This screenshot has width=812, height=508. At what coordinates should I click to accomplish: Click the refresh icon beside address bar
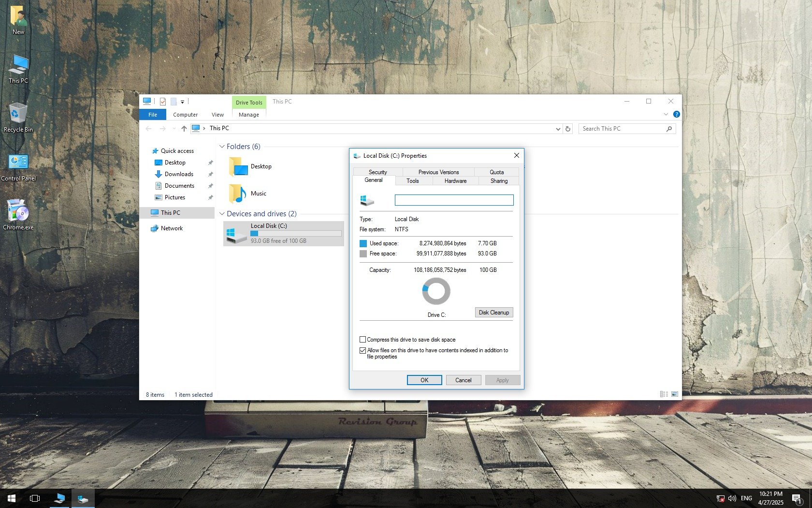568,129
